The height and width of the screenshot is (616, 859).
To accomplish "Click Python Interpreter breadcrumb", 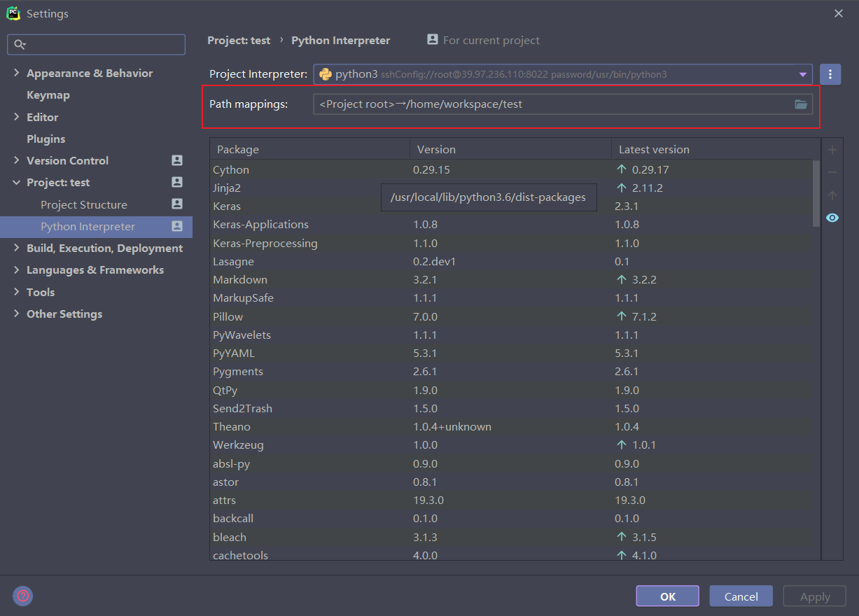I will pyautogui.click(x=341, y=40).
